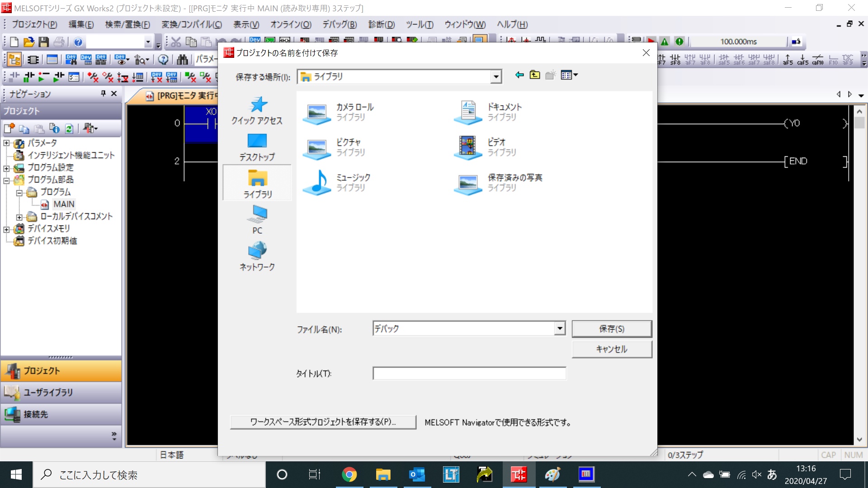The width and height of the screenshot is (868, 488).
Task: Click the green warning triangle icon
Action: (x=665, y=42)
